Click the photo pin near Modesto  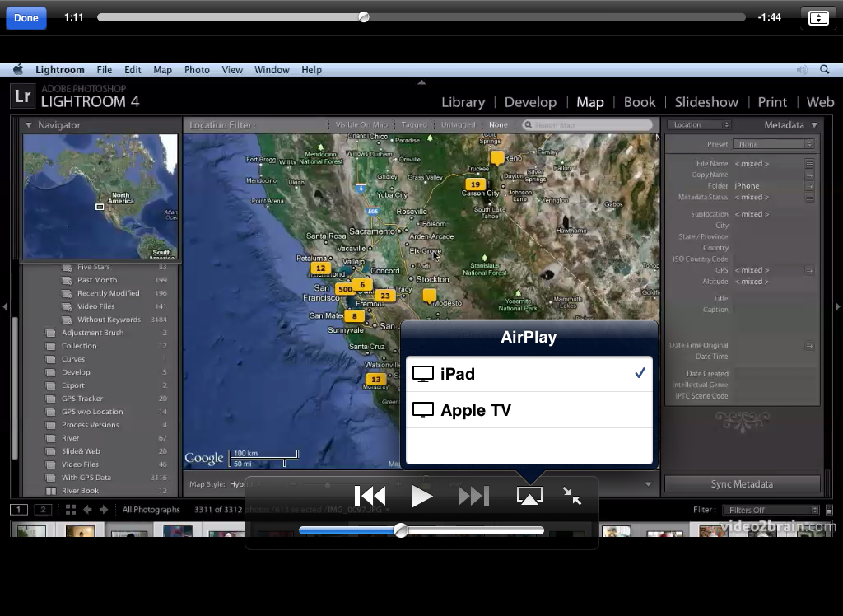click(x=429, y=296)
